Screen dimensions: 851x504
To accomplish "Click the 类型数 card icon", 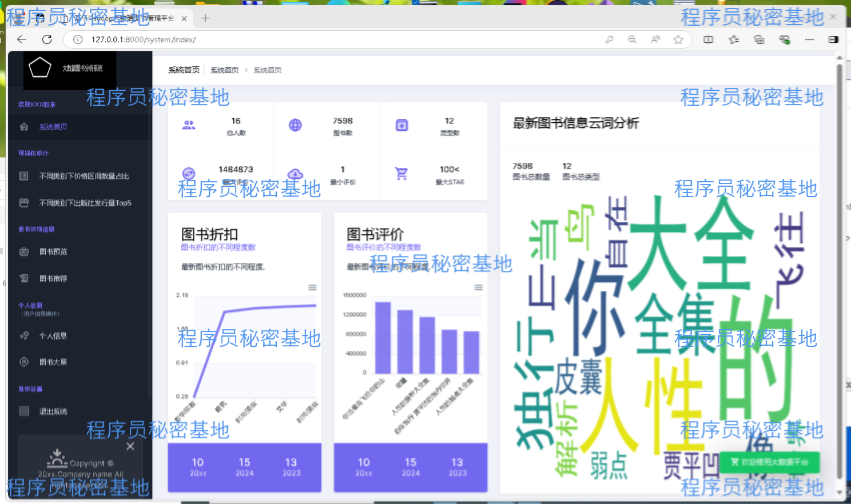I will (x=402, y=125).
